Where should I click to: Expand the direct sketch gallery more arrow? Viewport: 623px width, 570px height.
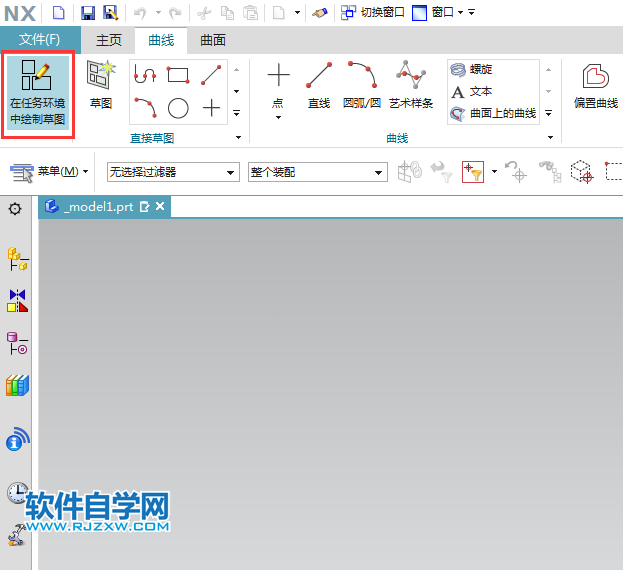click(236, 113)
